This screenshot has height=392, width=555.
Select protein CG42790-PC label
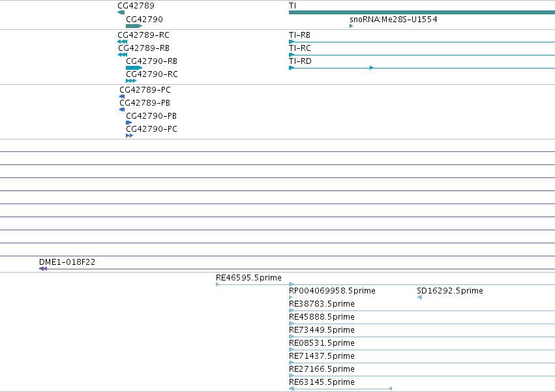pos(151,129)
